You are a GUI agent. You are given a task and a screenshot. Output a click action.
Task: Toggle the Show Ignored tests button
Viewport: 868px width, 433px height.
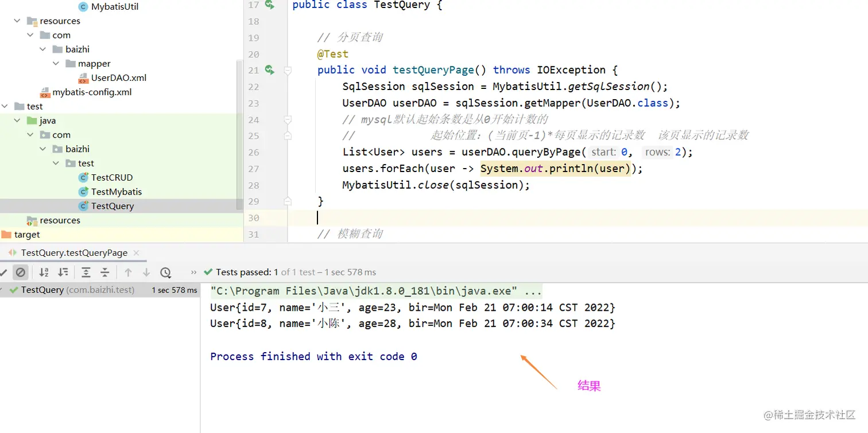21,272
